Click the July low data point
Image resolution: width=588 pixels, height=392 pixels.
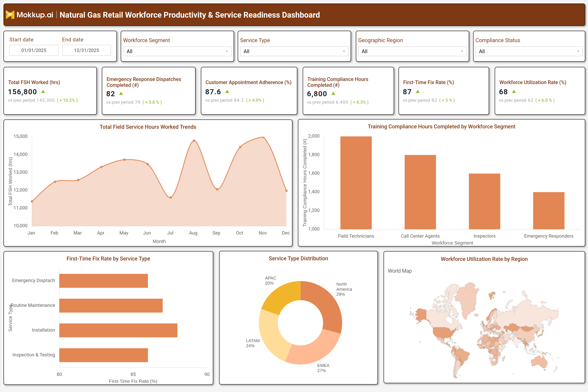click(171, 198)
